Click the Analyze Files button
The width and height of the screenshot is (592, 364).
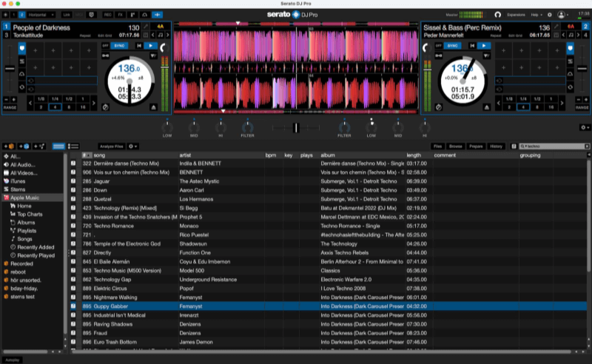(112, 146)
